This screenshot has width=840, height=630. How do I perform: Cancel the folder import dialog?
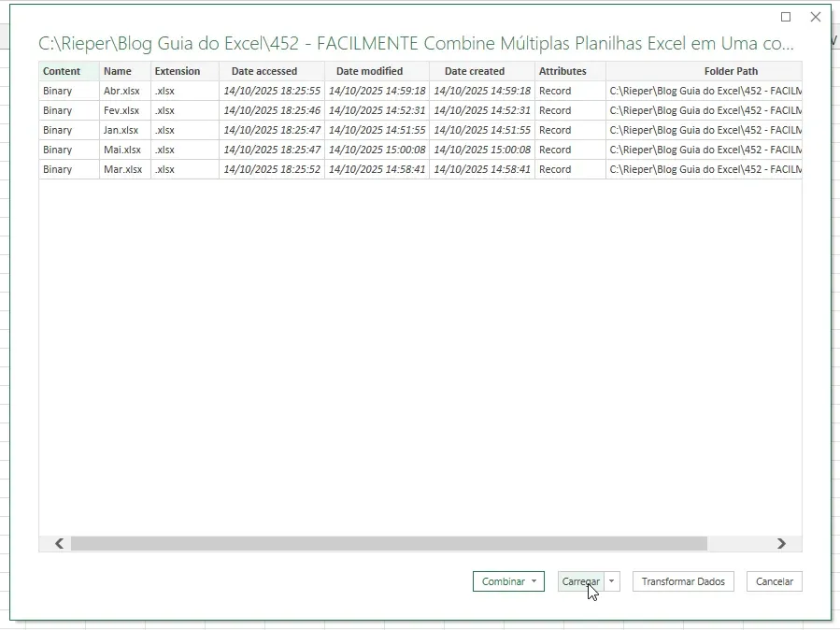pyautogui.click(x=774, y=581)
